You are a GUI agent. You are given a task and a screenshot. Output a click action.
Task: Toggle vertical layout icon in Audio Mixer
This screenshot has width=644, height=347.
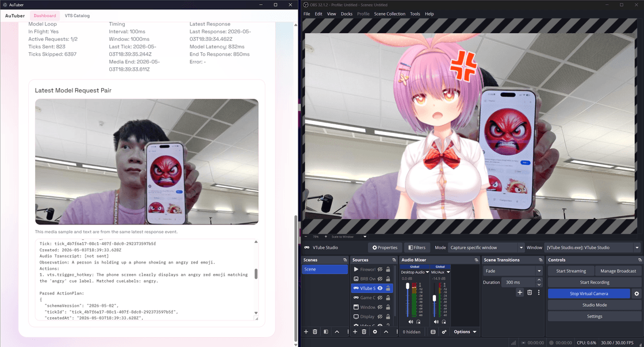coord(433,332)
